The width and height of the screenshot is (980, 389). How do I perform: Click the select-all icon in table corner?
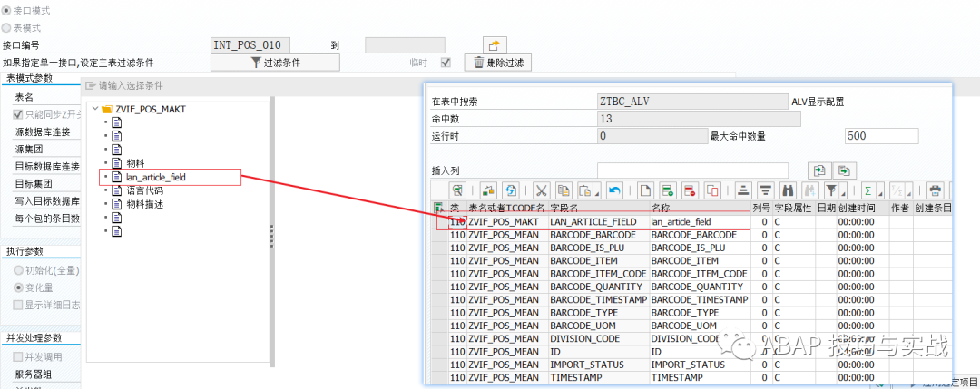[439, 209]
